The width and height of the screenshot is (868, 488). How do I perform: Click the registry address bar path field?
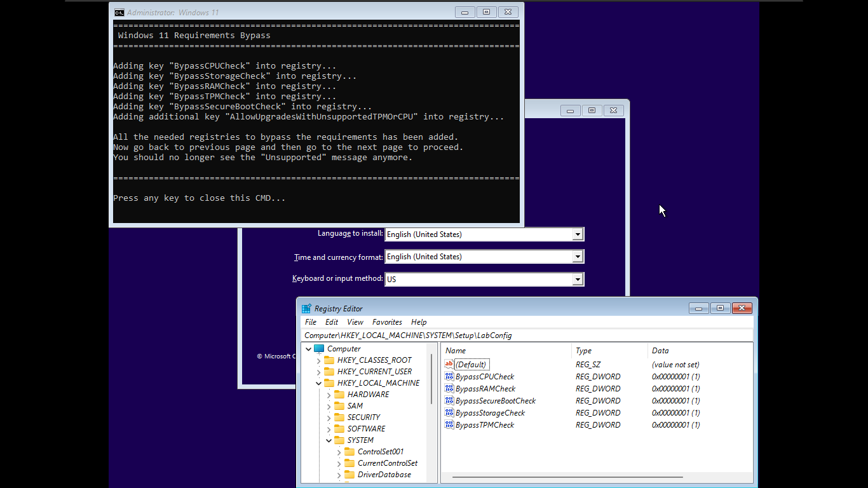(x=527, y=335)
